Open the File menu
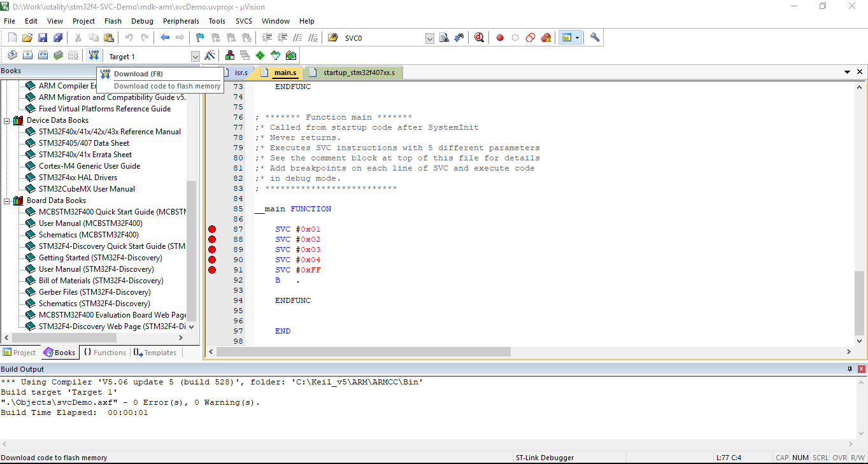The image size is (868, 464). coord(10,21)
